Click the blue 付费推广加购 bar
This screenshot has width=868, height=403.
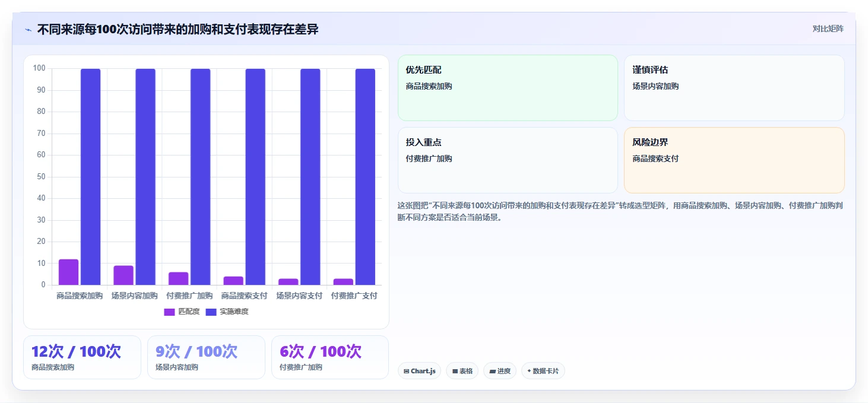click(x=200, y=177)
